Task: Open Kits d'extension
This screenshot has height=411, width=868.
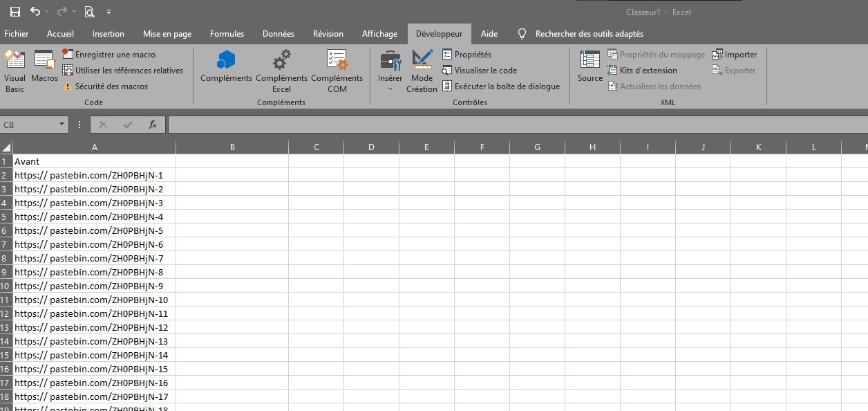Action: pyautogui.click(x=642, y=71)
